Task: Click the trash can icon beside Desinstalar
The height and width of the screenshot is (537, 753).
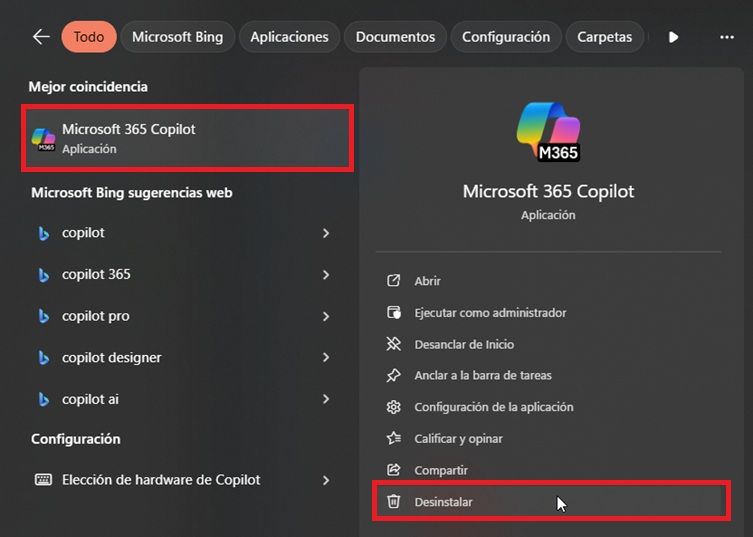Action: 393,501
